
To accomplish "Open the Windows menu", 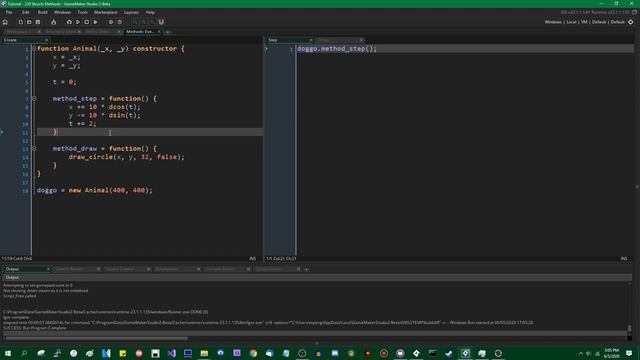I will tap(62, 12).
